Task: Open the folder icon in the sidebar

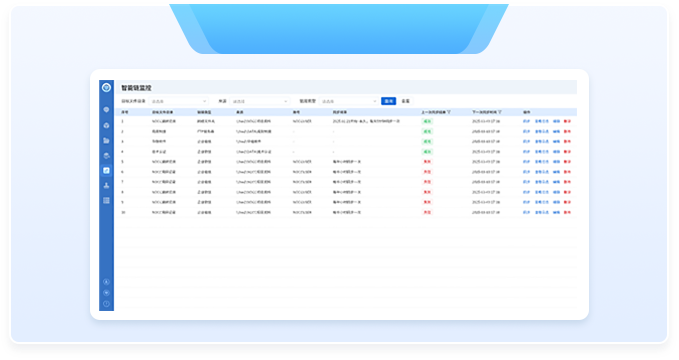Action: (x=106, y=140)
